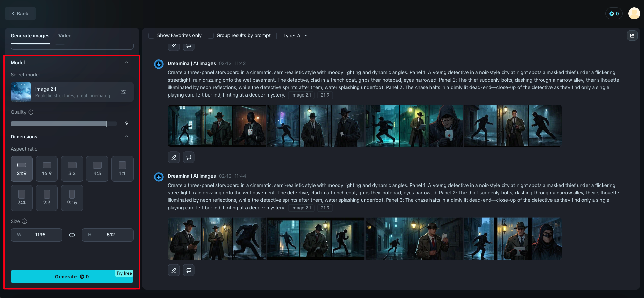Click the height input field
The image size is (644, 298).
[x=107, y=235]
